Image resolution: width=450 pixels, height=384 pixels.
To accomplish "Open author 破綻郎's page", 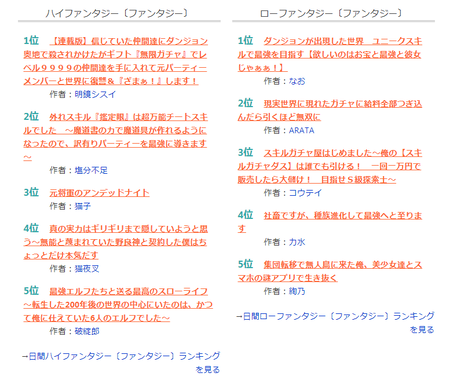I will click(x=87, y=331).
